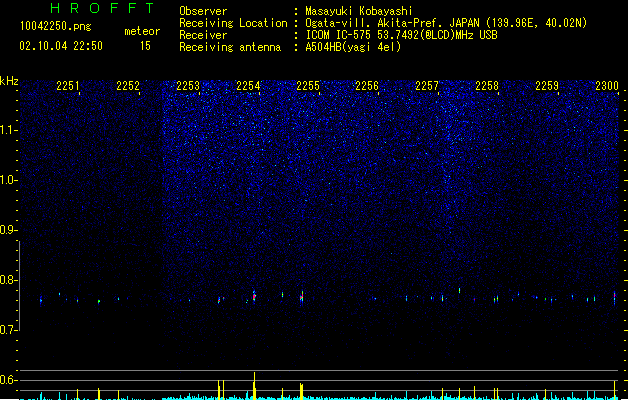The width and height of the screenshot is (629, 400).
Task: Click the 0.9 kHz axis label
Action: pos(8,230)
